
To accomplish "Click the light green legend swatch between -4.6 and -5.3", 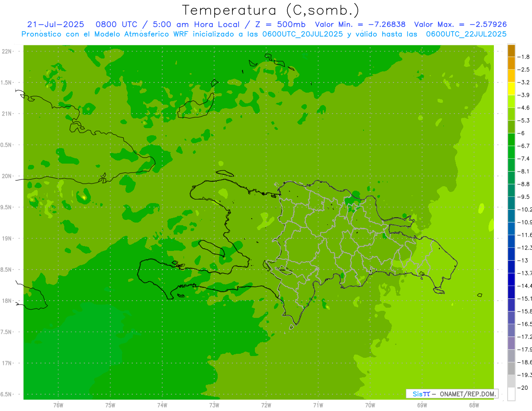I will [511, 114].
